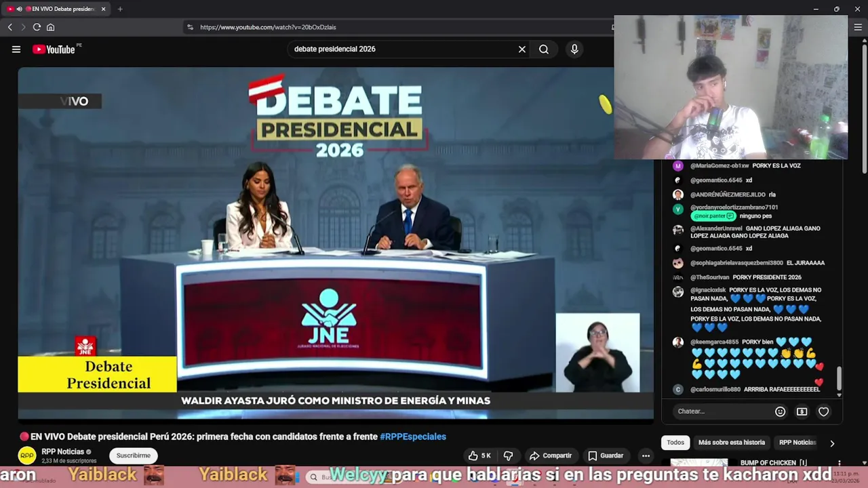Run search with the magnifier button

(544, 49)
